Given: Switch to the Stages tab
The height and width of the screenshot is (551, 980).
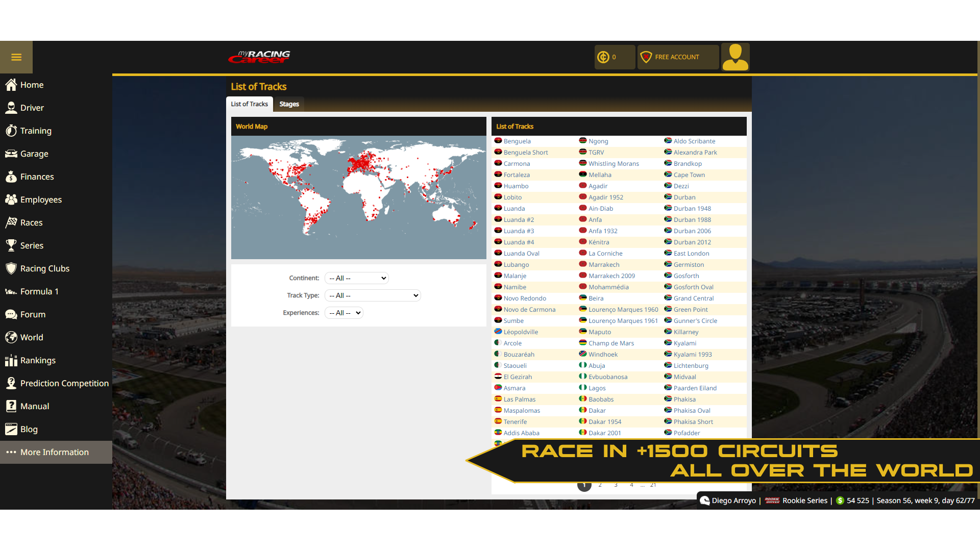Looking at the screenshot, I should pyautogui.click(x=289, y=104).
